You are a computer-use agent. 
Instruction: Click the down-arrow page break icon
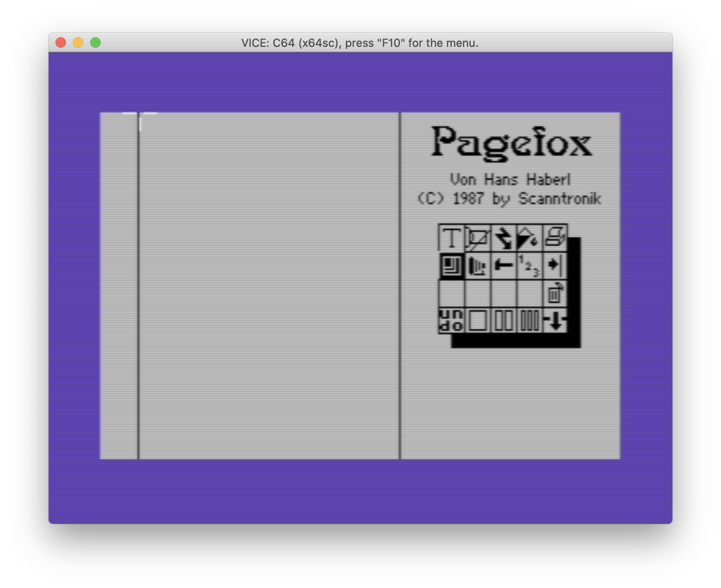[555, 320]
